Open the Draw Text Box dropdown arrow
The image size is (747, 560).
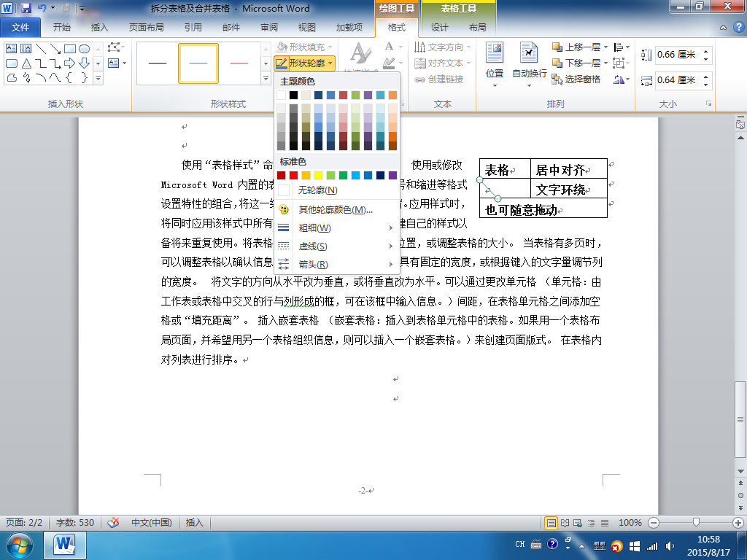tap(124, 63)
